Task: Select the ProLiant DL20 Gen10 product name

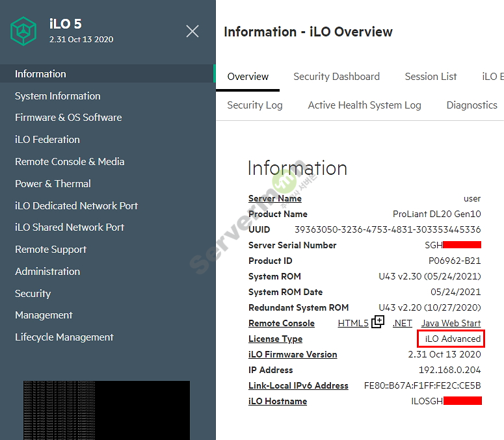Action: [437, 214]
